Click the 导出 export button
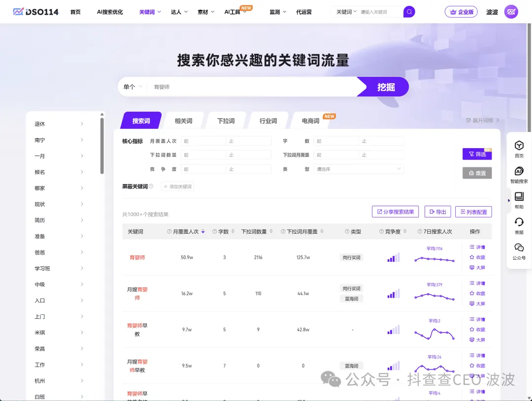 pyautogui.click(x=437, y=212)
